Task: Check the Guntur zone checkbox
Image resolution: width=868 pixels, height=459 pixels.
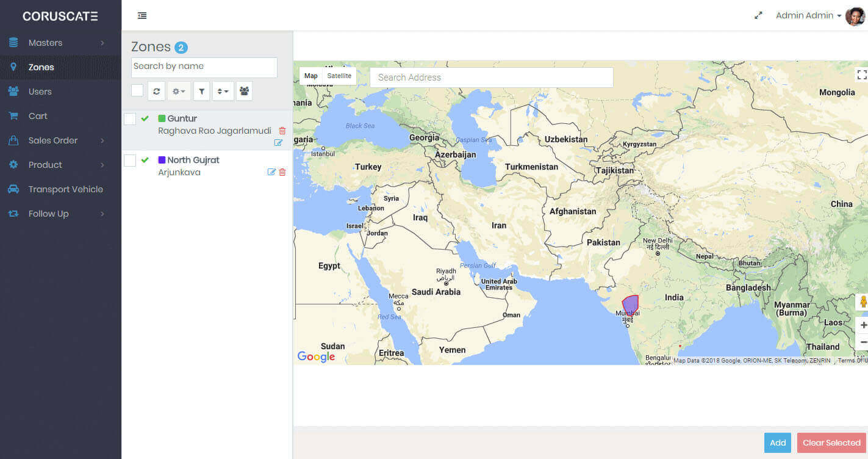Action: 130,119
